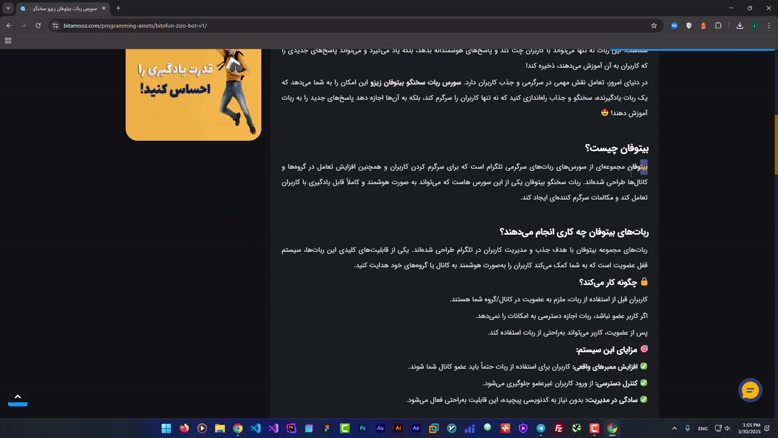Select the bitamooz tab
Image resolution: width=778 pixels, height=438 pixels.
pyautogui.click(x=63, y=8)
